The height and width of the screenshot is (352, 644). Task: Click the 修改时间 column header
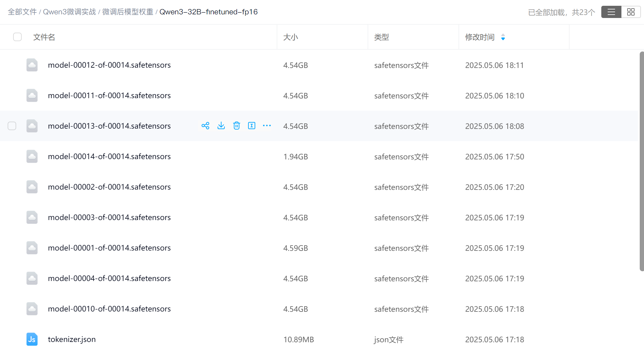(x=480, y=37)
